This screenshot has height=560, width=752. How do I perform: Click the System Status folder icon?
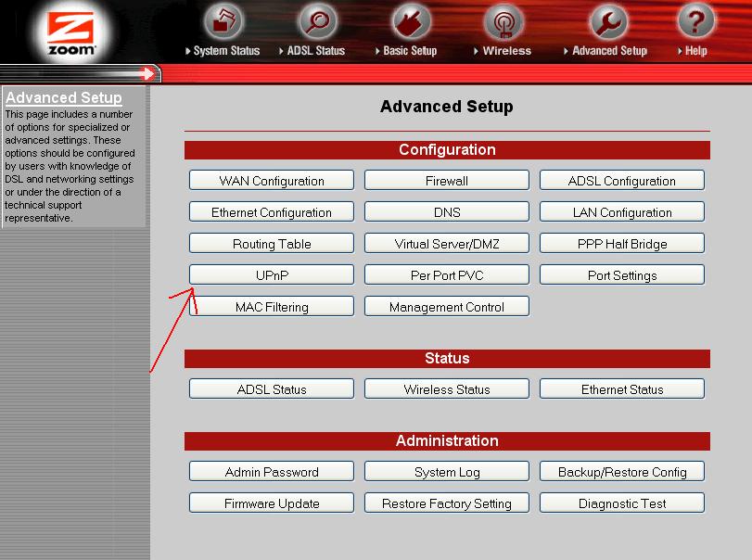click(x=223, y=21)
